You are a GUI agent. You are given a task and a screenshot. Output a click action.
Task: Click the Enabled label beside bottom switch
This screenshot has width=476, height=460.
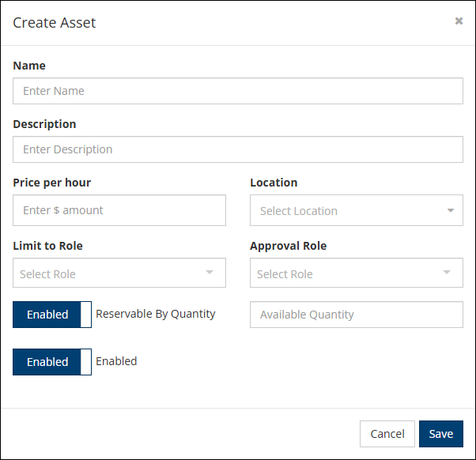point(116,361)
